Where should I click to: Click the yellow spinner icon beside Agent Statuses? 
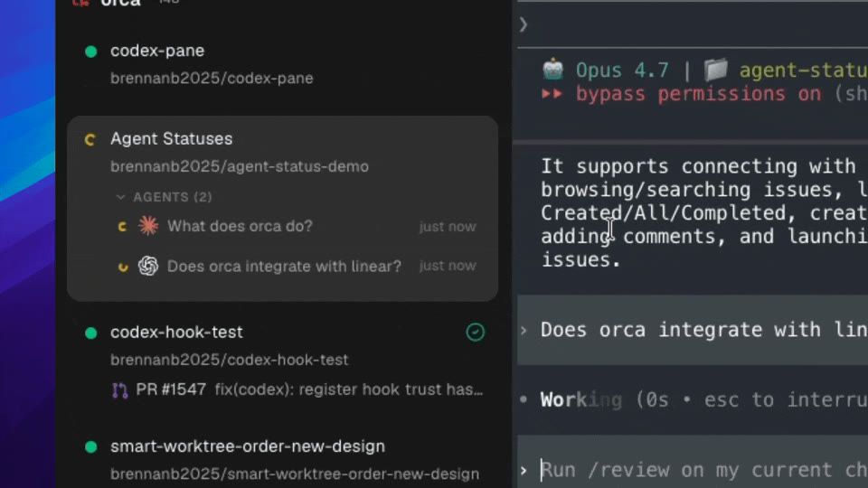point(90,139)
